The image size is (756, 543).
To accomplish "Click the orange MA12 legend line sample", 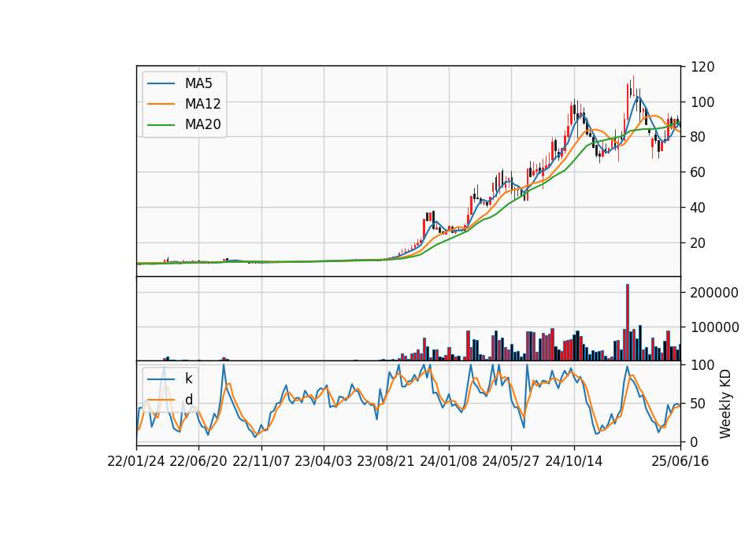I will [x=161, y=104].
